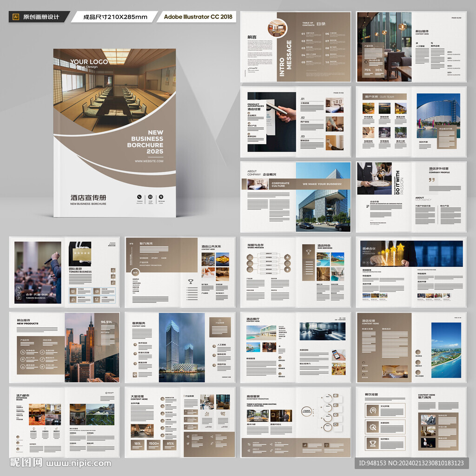Click the '酒店涉外经营' heading
The width and height of the screenshot is (476, 476).
(438, 168)
